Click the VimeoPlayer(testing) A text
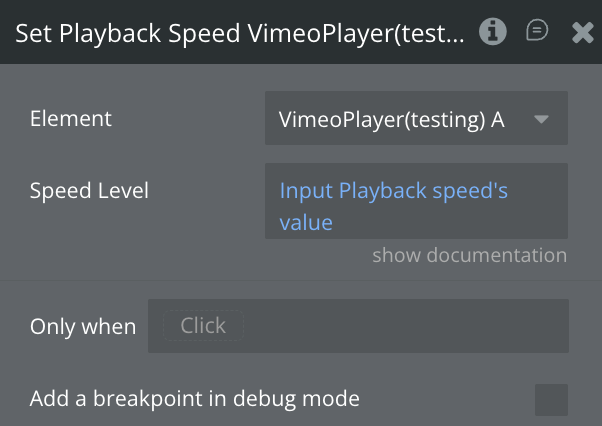The width and height of the screenshot is (602, 426). pos(391,119)
